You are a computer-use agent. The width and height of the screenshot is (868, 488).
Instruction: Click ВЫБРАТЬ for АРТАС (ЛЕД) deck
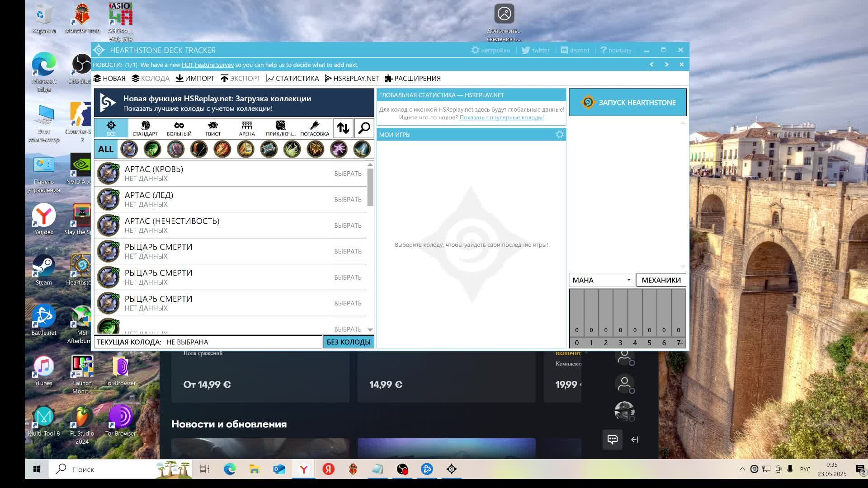click(x=348, y=200)
